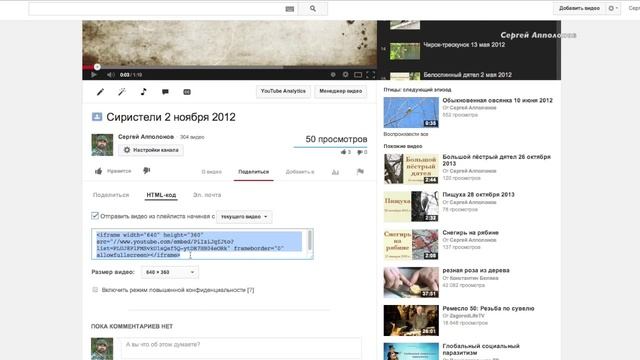
Task: Open the Размер видео 640 × 360 dropdown
Action: click(x=170, y=272)
